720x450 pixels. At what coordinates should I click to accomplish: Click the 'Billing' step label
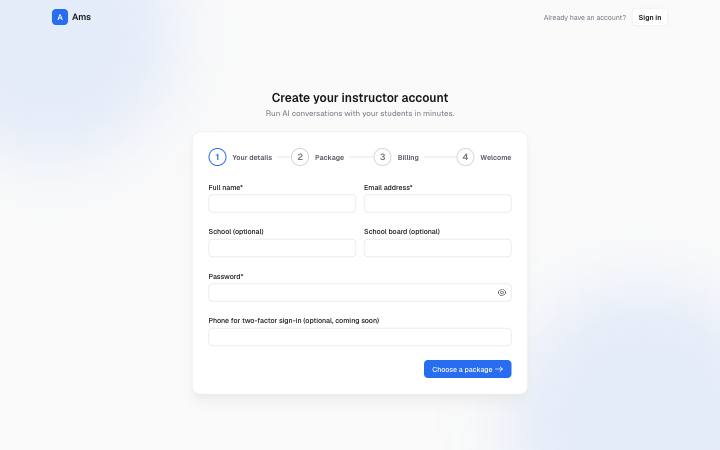[408, 158]
